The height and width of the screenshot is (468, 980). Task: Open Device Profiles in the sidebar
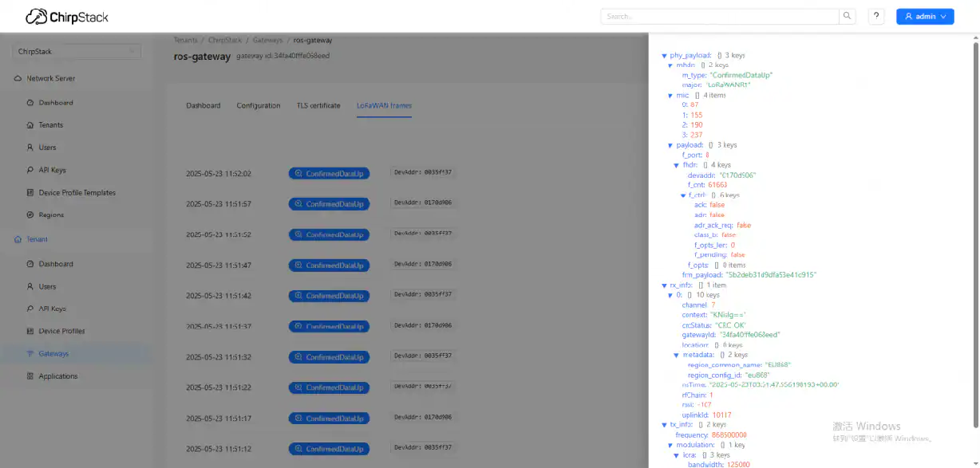click(61, 331)
